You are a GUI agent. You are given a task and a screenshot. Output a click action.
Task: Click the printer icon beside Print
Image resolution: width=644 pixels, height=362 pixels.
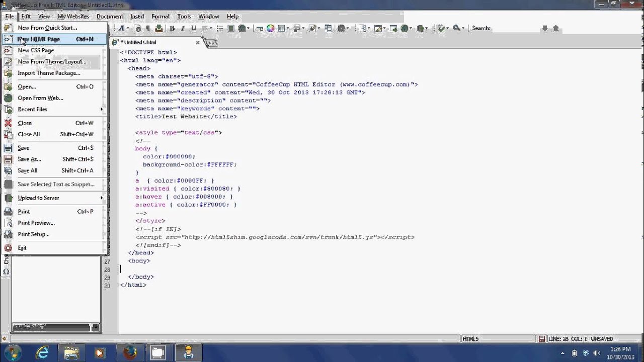pos(8,212)
